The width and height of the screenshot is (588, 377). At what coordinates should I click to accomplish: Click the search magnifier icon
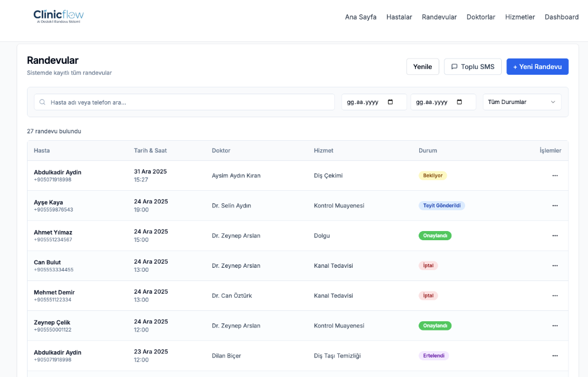(x=42, y=102)
